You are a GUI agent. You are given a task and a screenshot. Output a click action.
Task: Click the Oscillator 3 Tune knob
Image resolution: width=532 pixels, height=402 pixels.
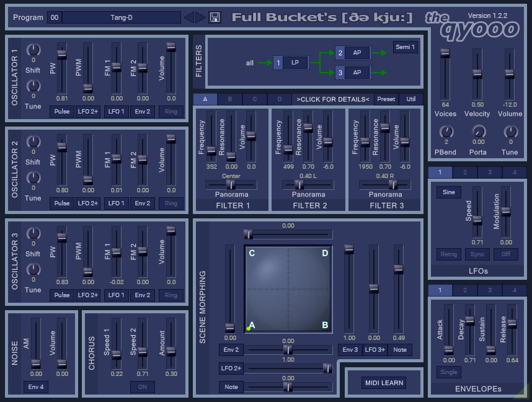coord(33,270)
